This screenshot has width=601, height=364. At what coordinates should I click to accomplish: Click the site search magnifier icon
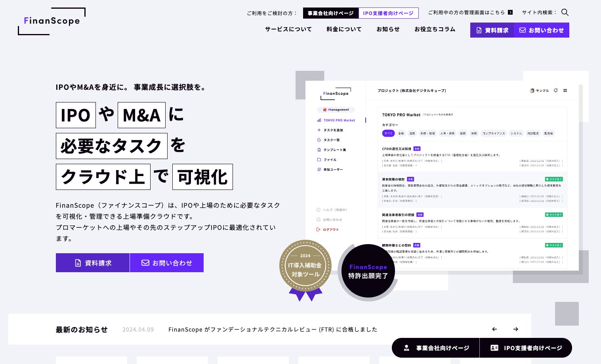pos(565,13)
